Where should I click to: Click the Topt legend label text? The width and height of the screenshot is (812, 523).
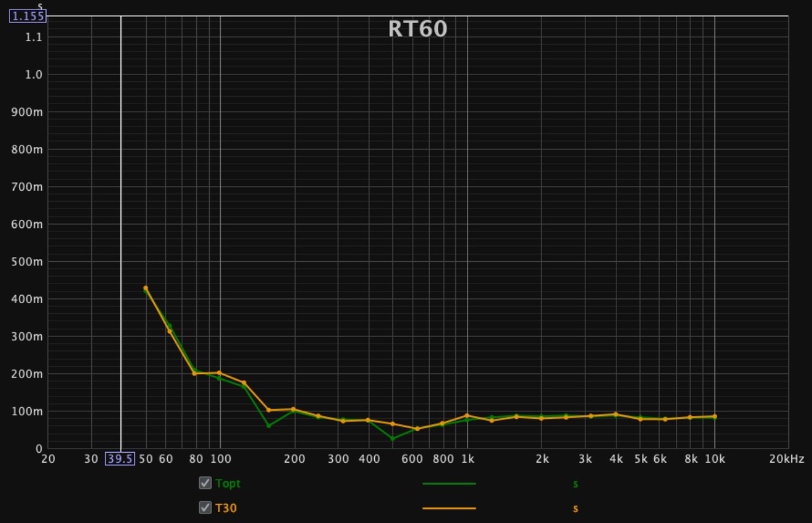coord(227,484)
